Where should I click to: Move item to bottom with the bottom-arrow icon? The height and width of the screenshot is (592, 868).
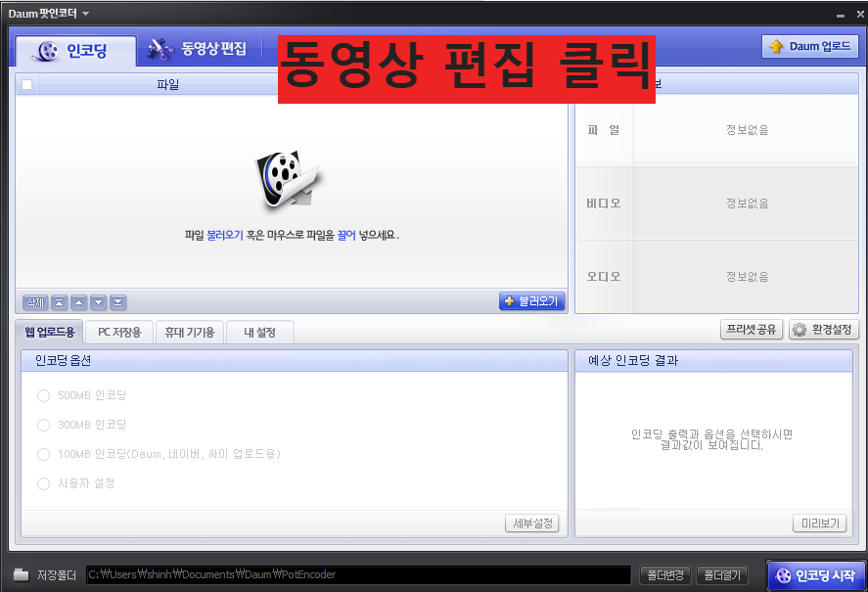coord(117,302)
